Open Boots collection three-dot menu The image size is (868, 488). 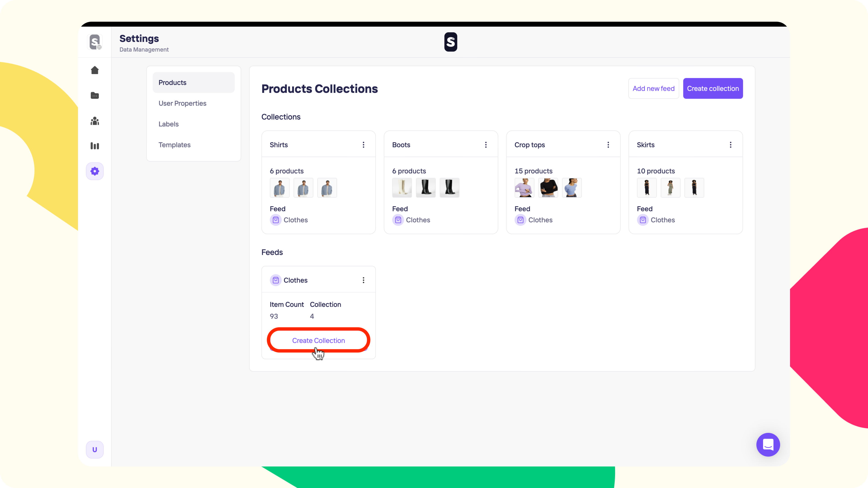[x=486, y=145]
